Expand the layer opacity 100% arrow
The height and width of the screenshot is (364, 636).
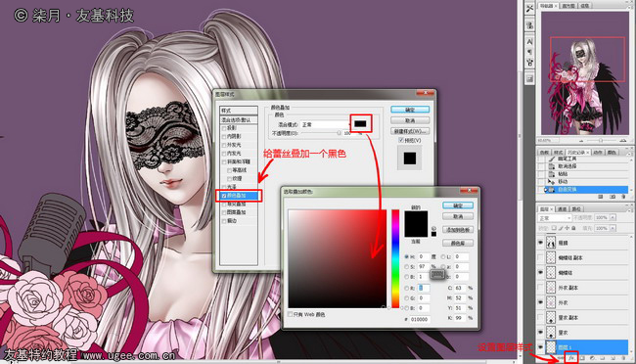(613, 217)
